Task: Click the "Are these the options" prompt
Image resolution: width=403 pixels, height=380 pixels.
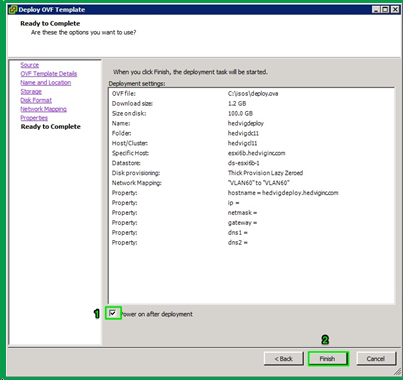Action: 84,32
